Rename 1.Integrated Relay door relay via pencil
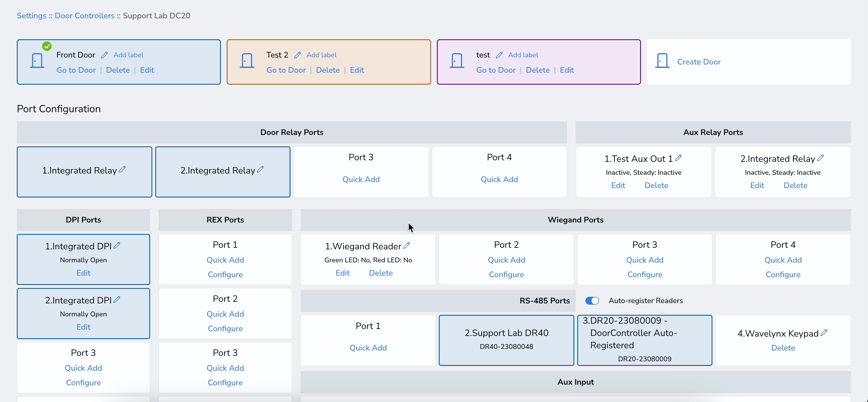868x402 pixels. [122, 169]
